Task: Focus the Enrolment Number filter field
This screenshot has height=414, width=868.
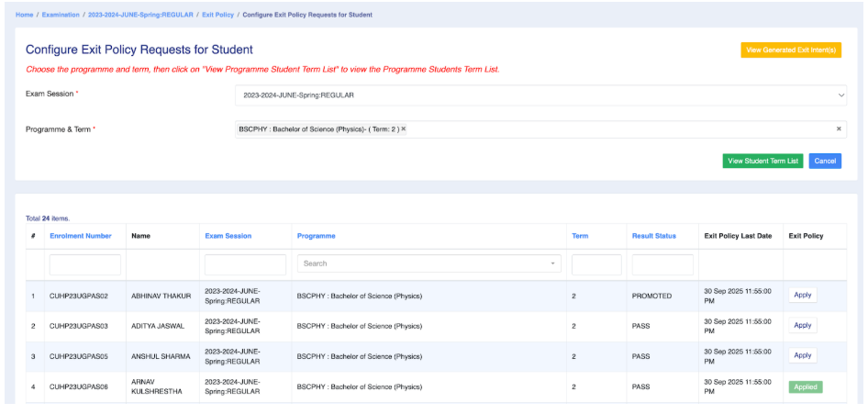Action: [84, 264]
